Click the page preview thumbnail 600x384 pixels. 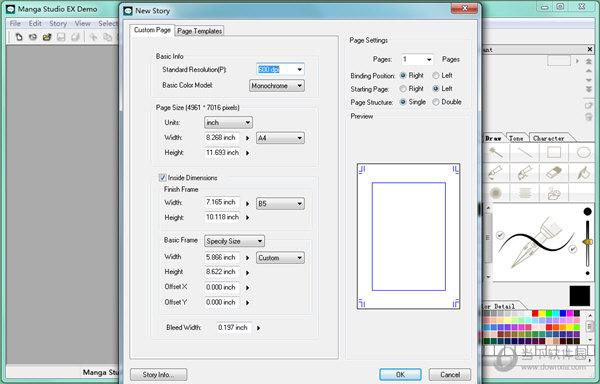point(408,236)
